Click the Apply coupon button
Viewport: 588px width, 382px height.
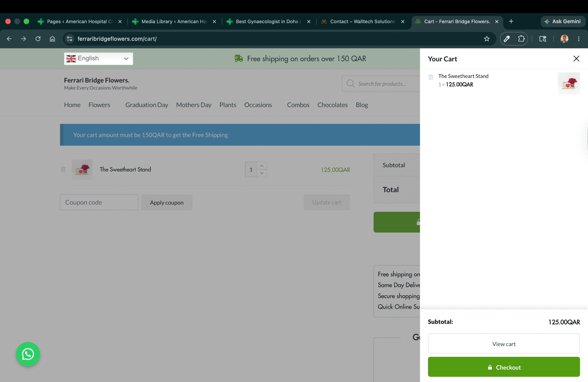click(167, 202)
